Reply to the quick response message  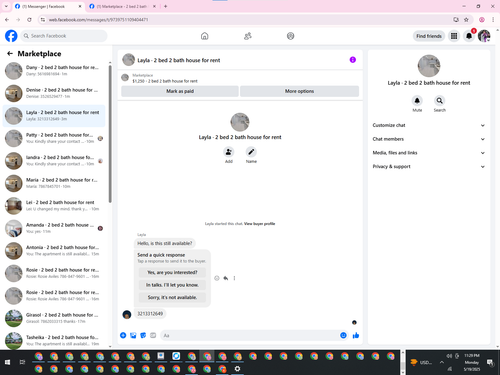pos(226,278)
